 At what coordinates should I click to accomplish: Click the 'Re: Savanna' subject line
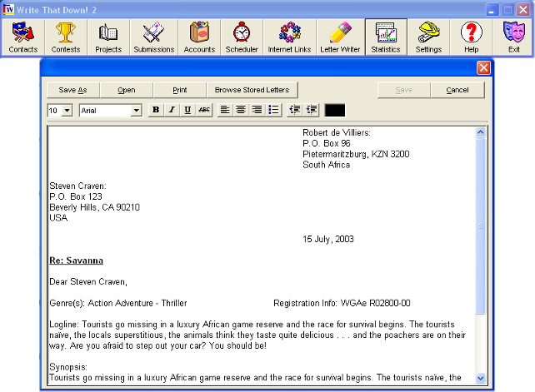76,261
